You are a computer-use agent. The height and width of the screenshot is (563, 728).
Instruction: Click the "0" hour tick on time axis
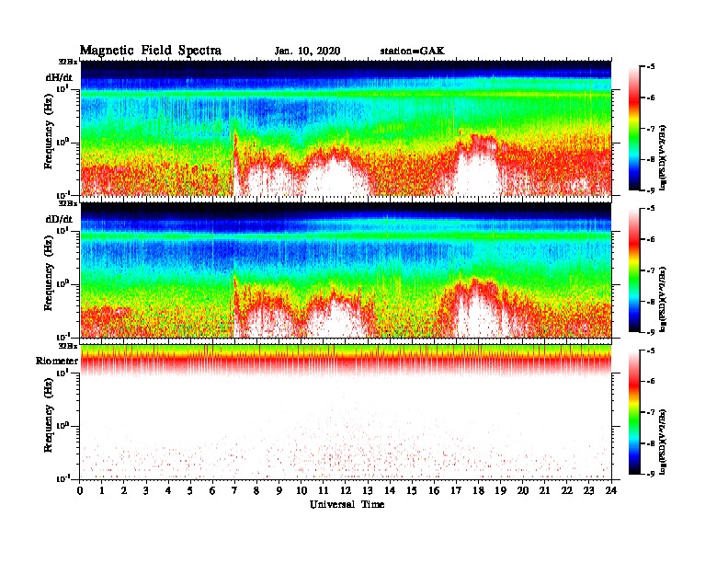click(x=80, y=491)
